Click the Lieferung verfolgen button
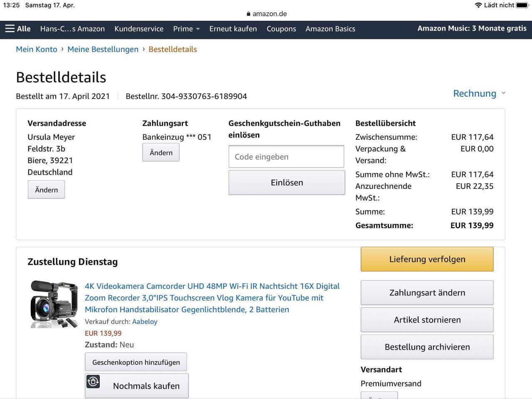 coord(427,259)
